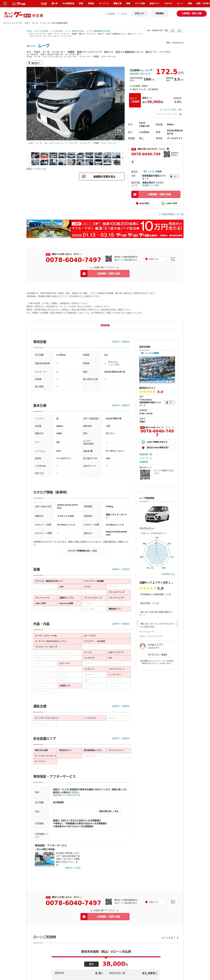Open ショールーム link
Image resolution: width=210 pixels, height=980 pixels.
(x=146, y=458)
